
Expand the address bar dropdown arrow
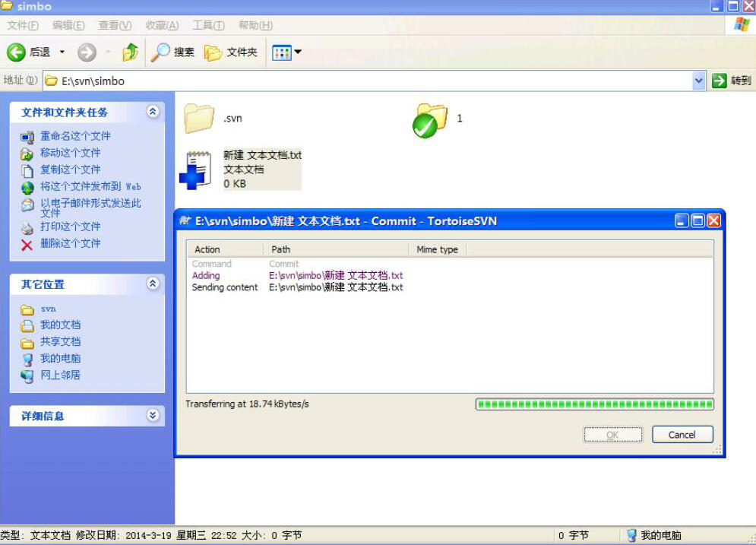[698, 81]
